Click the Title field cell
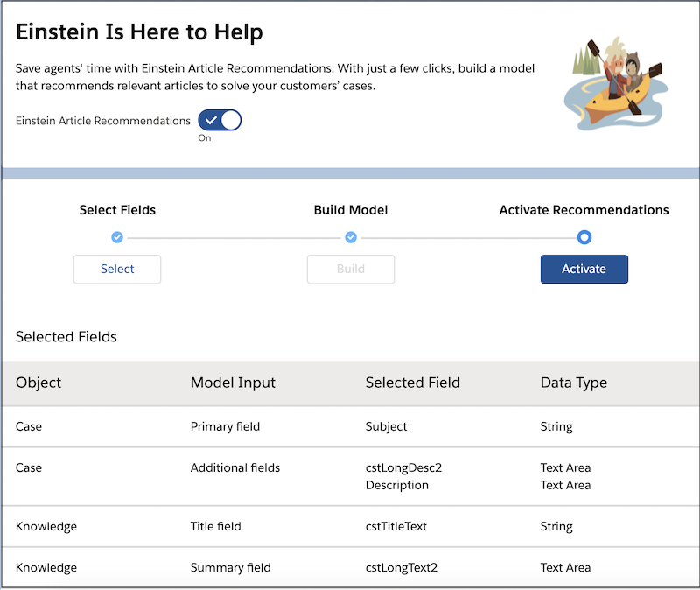Viewport: 700px width, 590px height. 215,526
